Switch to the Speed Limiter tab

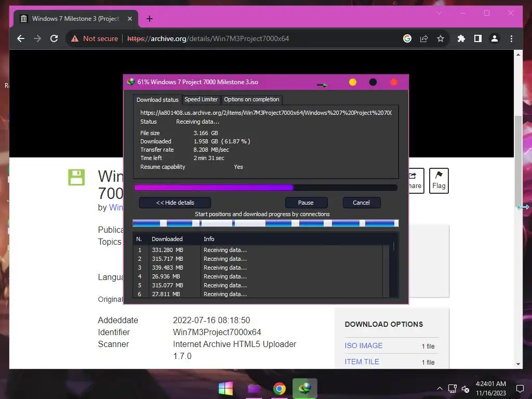(x=201, y=99)
